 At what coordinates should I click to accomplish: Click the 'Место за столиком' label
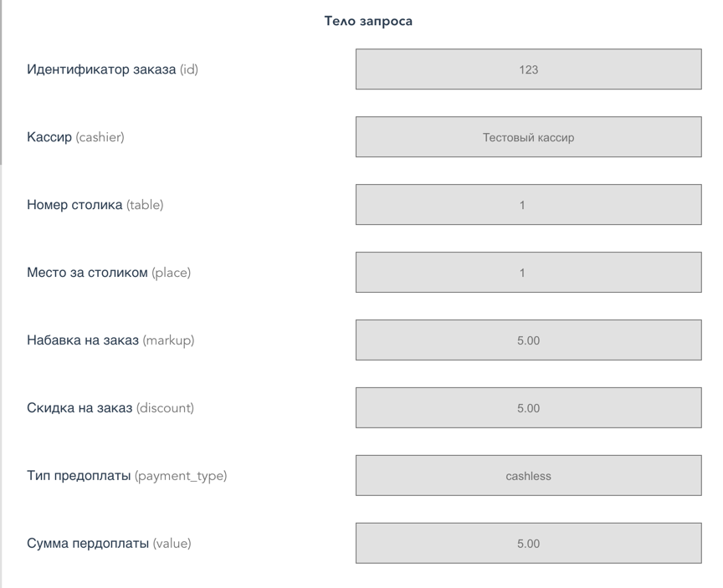[87, 273]
